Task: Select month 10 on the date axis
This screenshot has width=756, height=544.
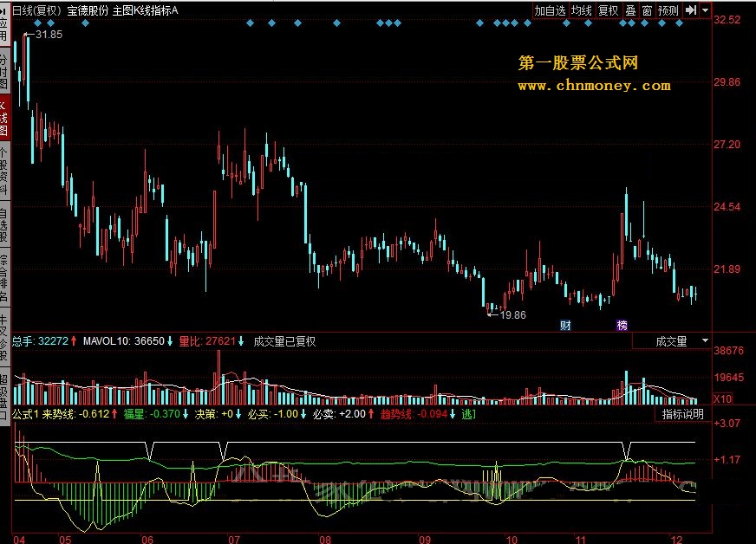Action: tap(511, 539)
